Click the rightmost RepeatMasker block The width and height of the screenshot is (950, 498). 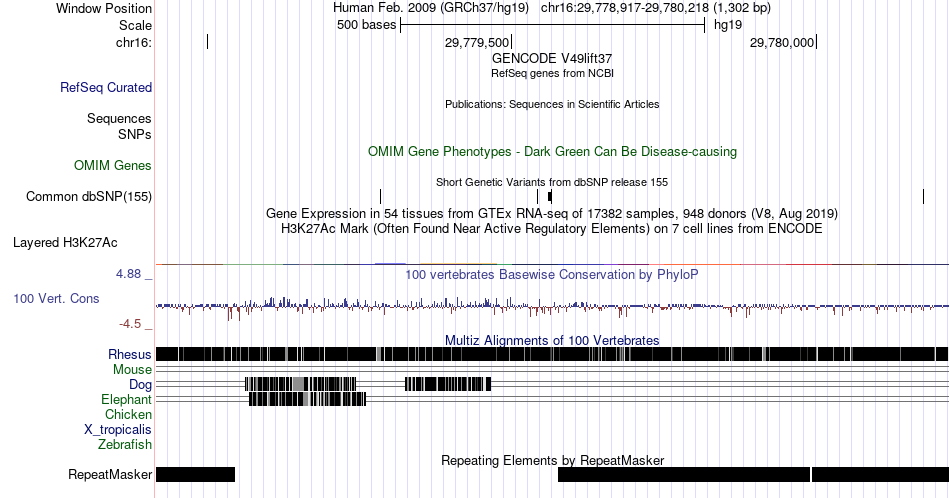tap(880, 474)
